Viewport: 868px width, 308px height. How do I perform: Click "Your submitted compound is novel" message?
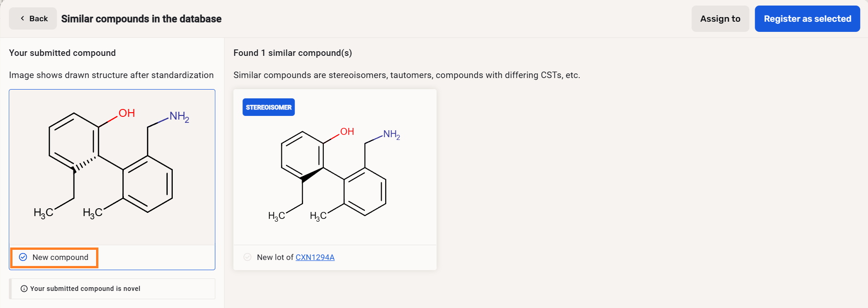85,289
